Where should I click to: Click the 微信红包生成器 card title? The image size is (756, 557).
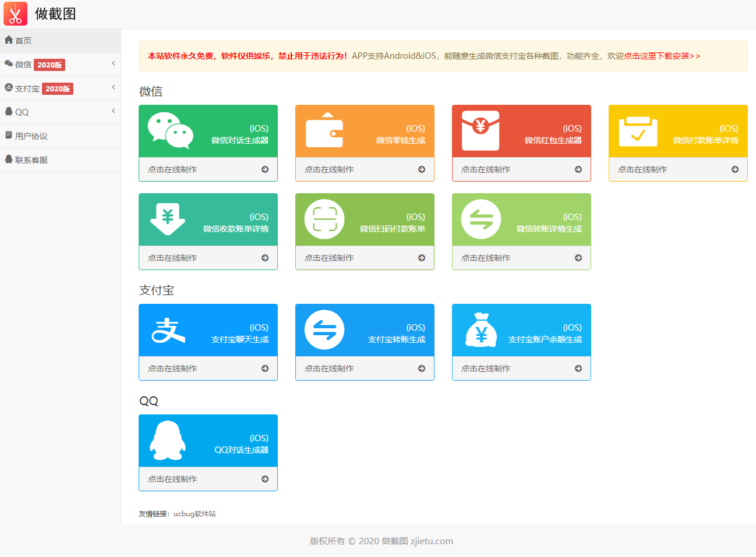click(x=553, y=140)
